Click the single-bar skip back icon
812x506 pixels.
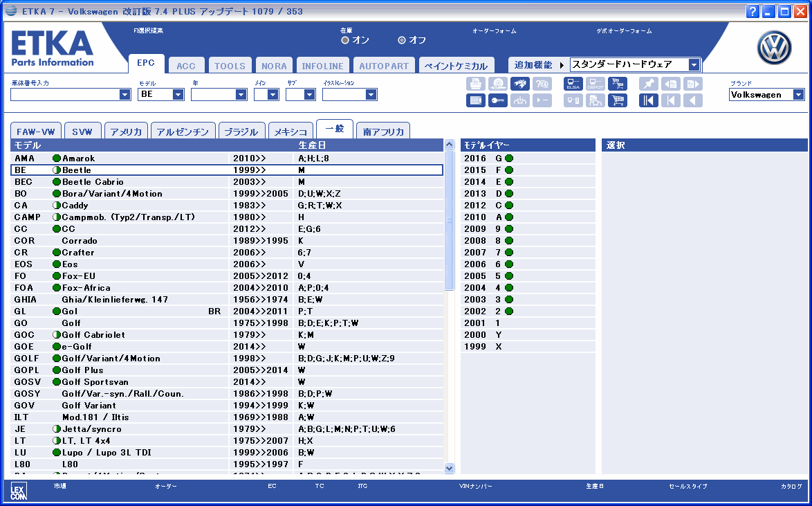pyautogui.click(x=671, y=100)
